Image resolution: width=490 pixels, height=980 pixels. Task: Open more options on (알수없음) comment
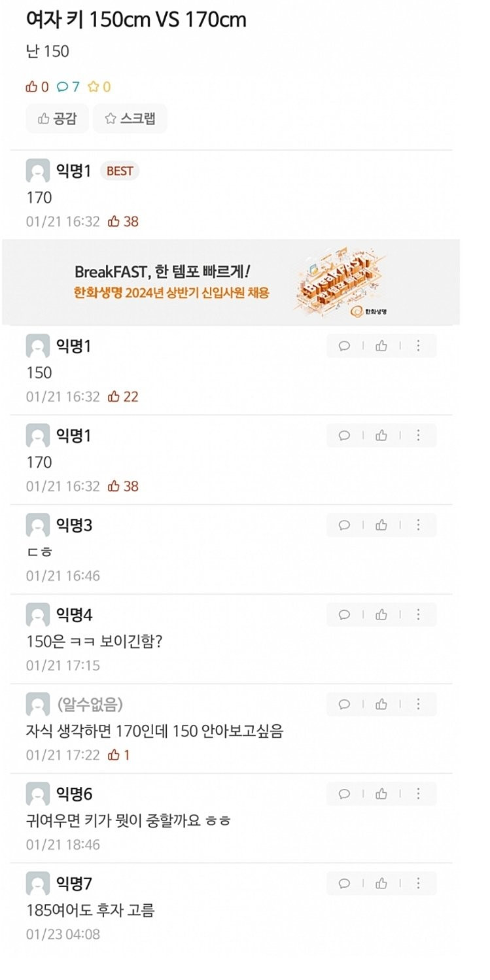click(x=418, y=705)
